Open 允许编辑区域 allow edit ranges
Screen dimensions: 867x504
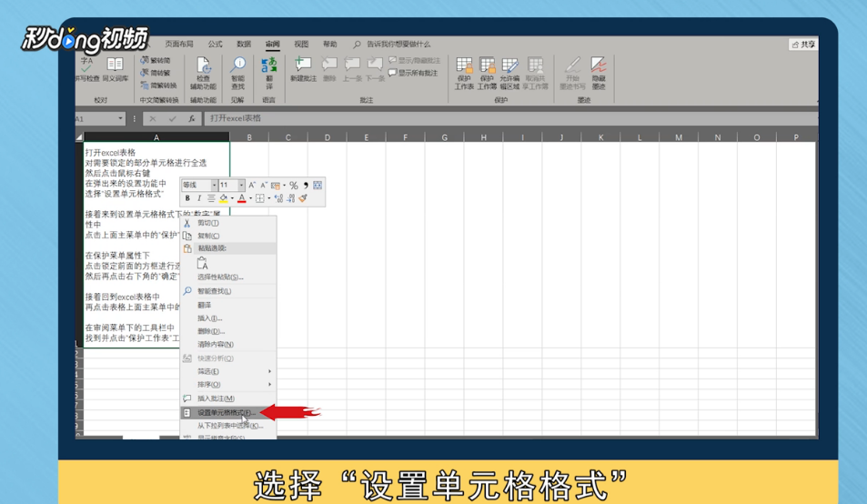(x=509, y=74)
